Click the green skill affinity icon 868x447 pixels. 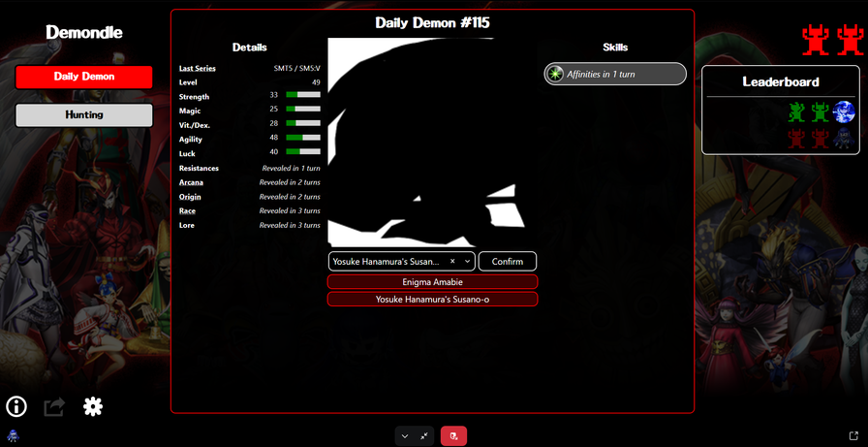click(555, 74)
